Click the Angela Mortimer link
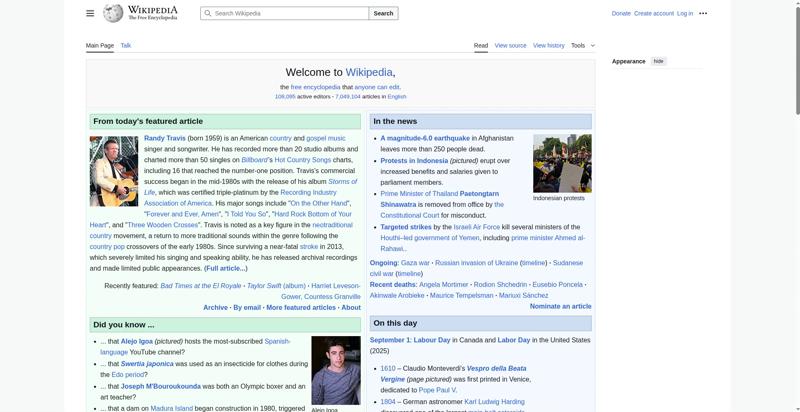This screenshot has height=412, width=800. [443, 285]
